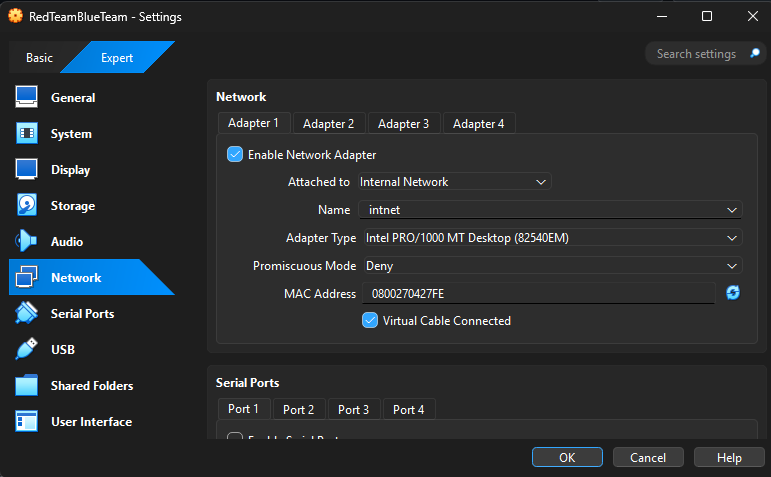Switch to the Adapter 2 tab

pyautogui.click(x=328, y=123)
